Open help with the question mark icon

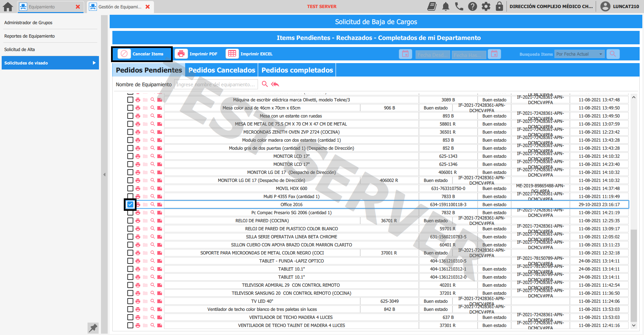point(473,6)
